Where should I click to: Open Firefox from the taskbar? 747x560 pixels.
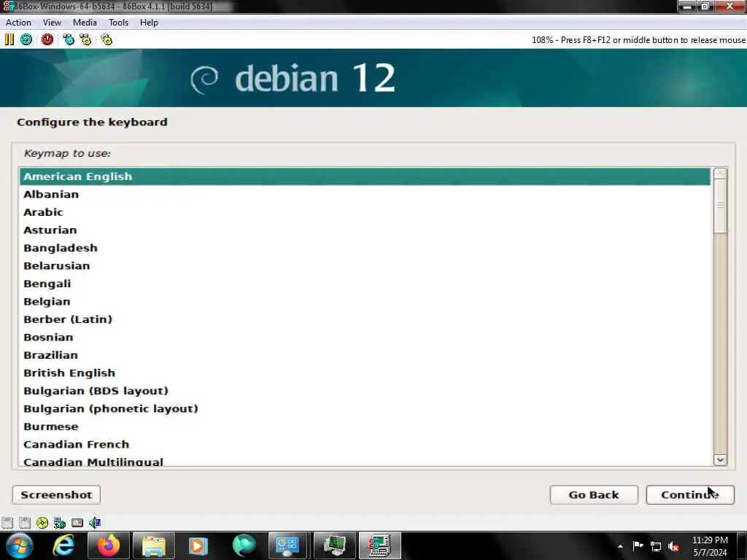109,545
